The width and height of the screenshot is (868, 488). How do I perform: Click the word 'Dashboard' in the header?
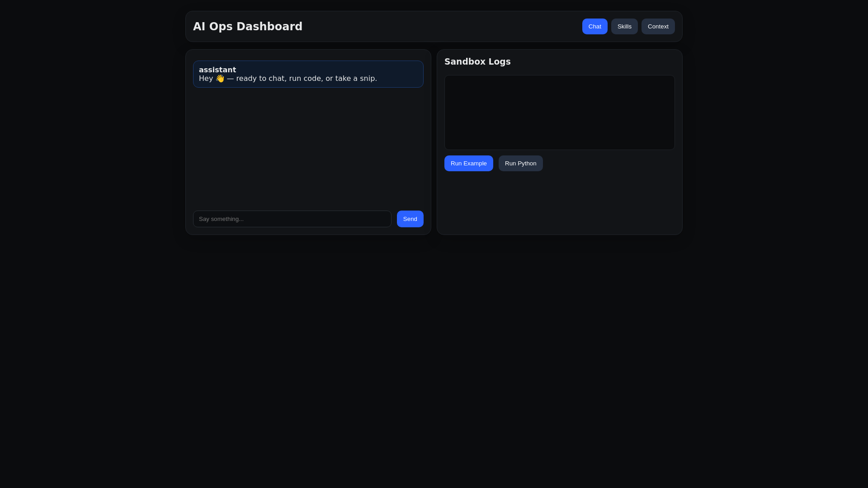(x=269, y=27)
